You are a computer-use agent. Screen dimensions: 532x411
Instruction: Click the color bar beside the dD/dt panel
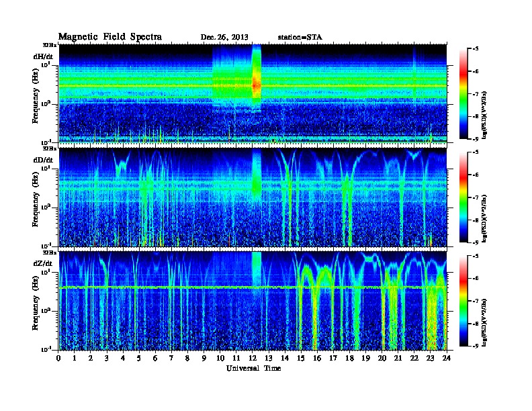pos(463,197)
